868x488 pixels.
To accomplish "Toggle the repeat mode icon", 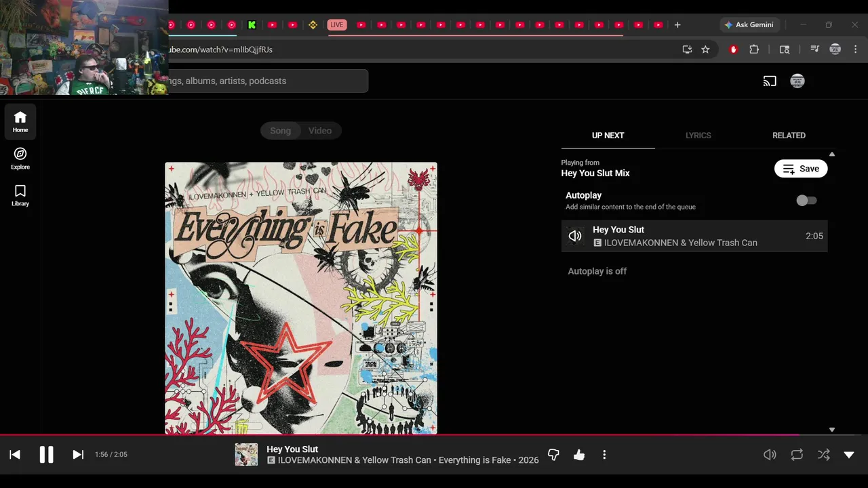I will coord(797,455).
